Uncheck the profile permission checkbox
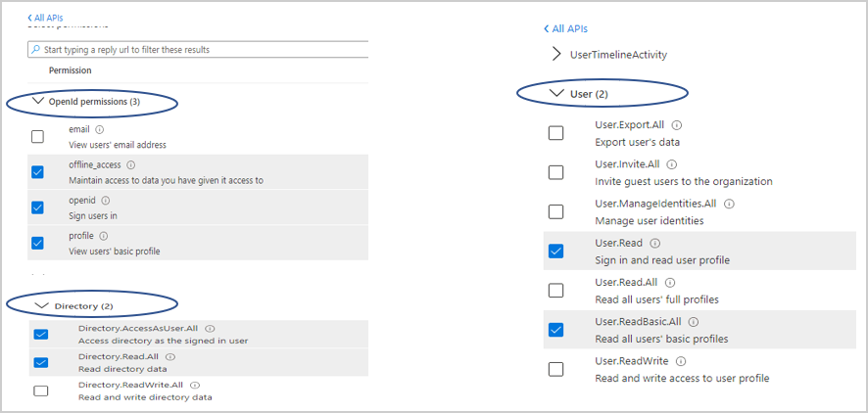 click(37, 243)
